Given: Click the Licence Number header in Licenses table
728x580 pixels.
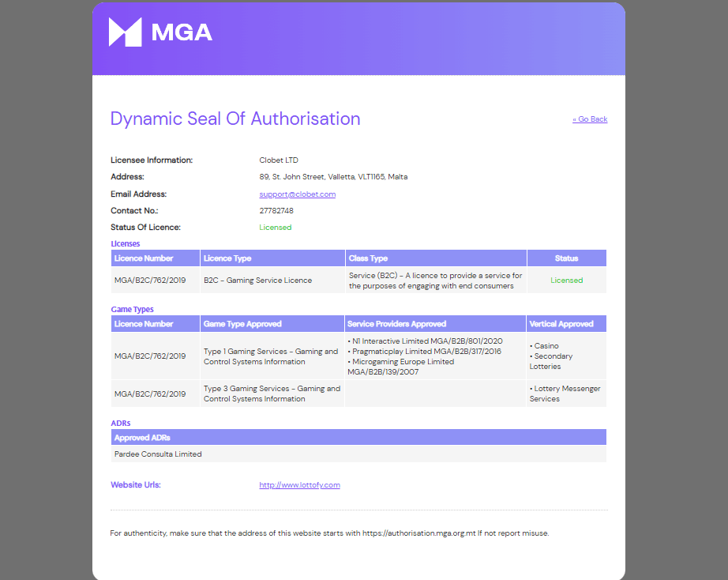Looking at the screenshot, I should pyautogui.click(x=156, y=258).
